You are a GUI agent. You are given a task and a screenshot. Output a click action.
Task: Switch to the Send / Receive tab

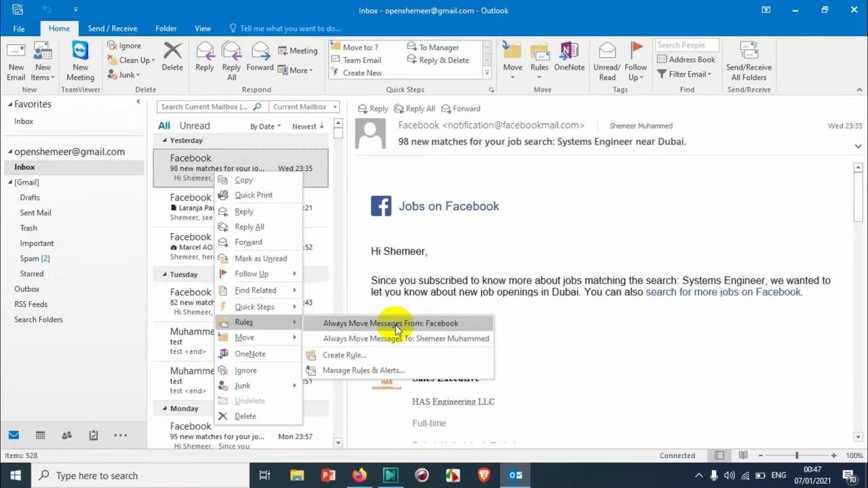113,28
